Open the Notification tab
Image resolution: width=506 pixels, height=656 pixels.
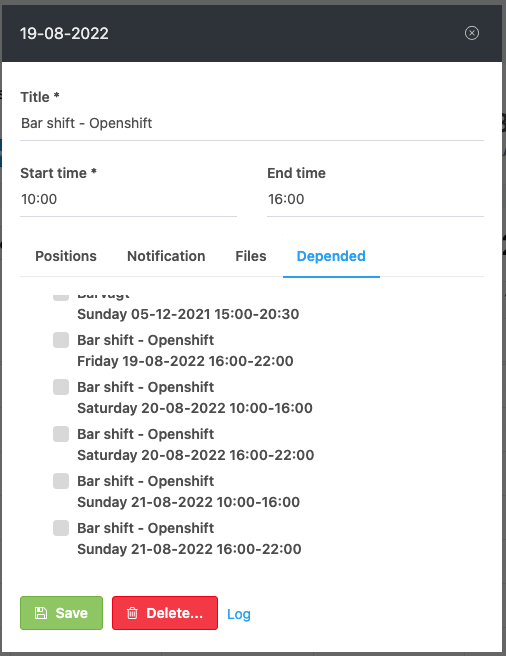point(166,256)
